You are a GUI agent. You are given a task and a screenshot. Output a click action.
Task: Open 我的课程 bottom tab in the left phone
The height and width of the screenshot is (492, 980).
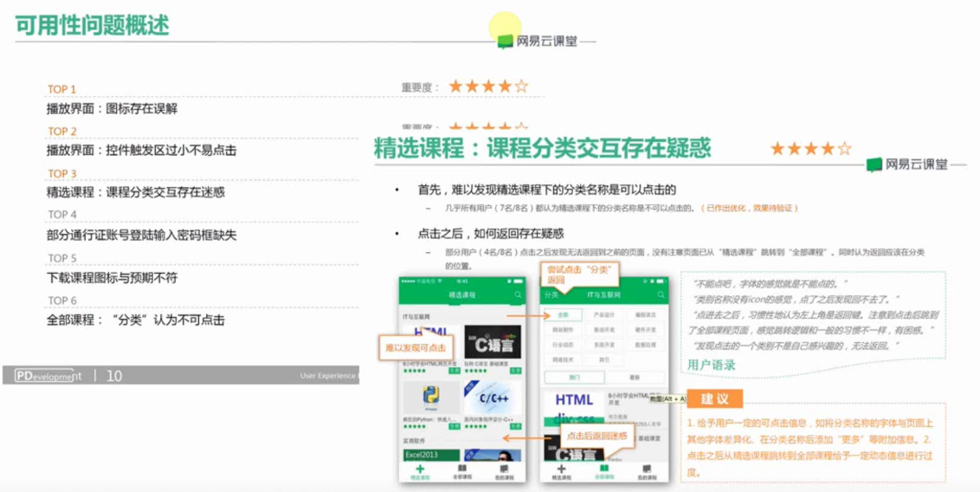click(x=505, y=471)
